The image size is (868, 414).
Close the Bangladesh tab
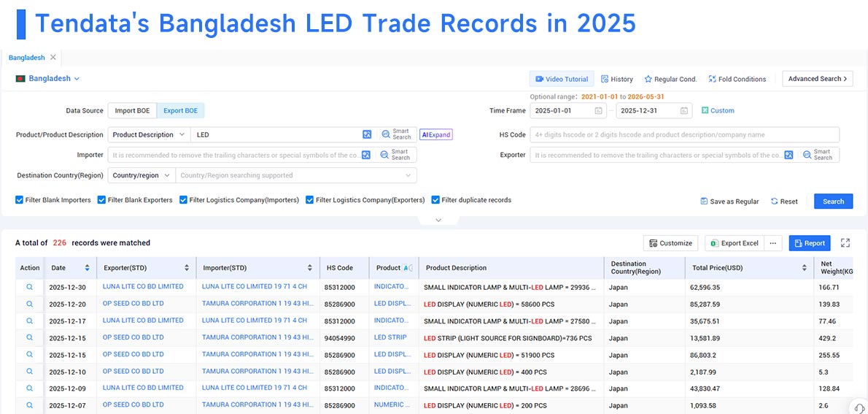[53, 57]
